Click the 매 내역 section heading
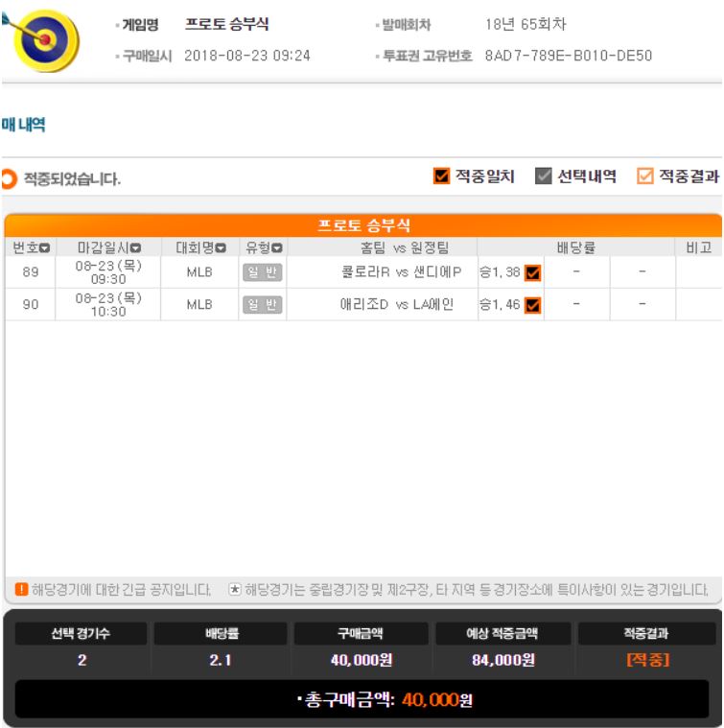724x728 pixels. click(x=23, y=125)
